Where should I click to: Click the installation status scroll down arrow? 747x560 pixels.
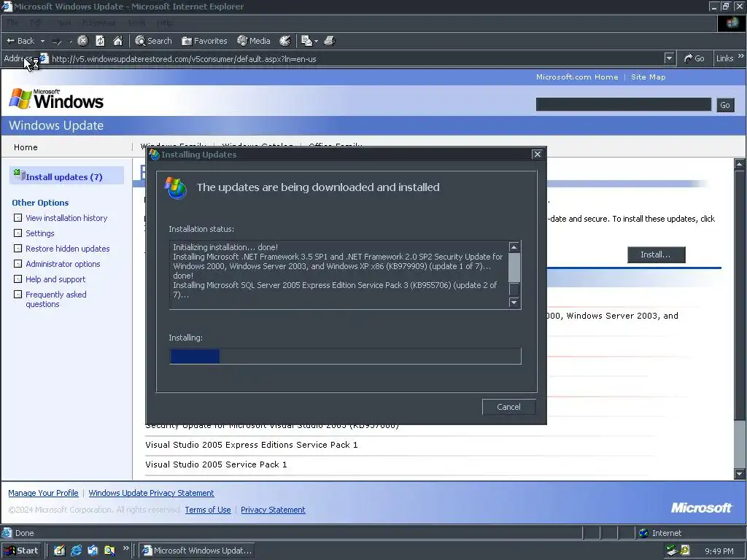click(x=514, y=303)
